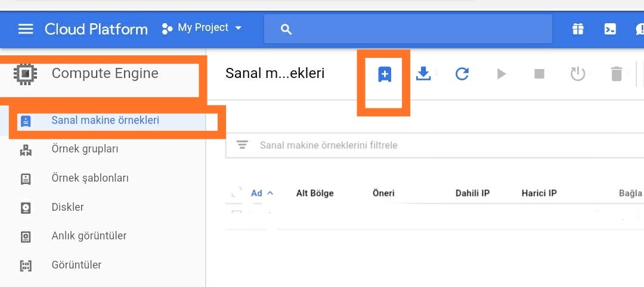Go to Örnek şablonları

tap(90, 178)
